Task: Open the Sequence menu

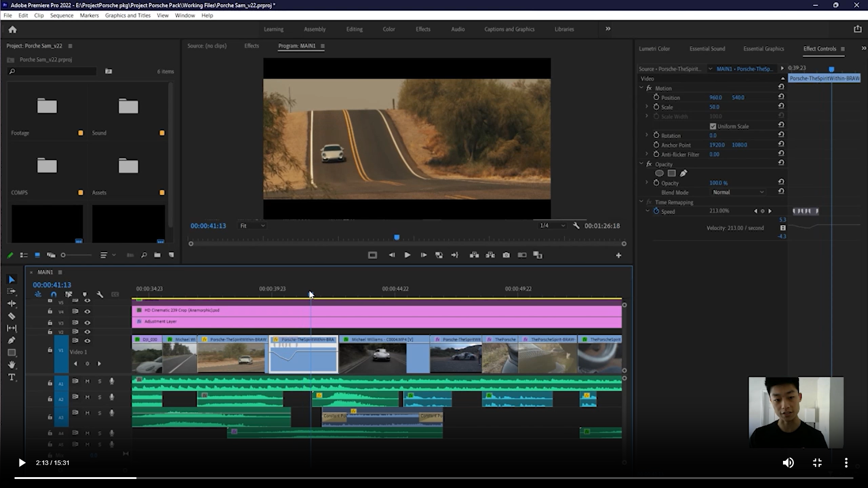Action: pyautogui.click(x=61, y=15)
